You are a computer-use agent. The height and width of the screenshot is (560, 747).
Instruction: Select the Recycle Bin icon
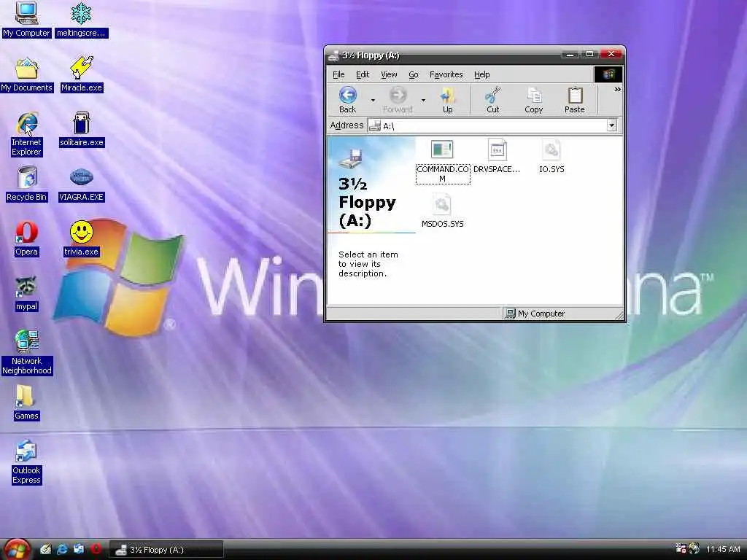coord(27,177)
